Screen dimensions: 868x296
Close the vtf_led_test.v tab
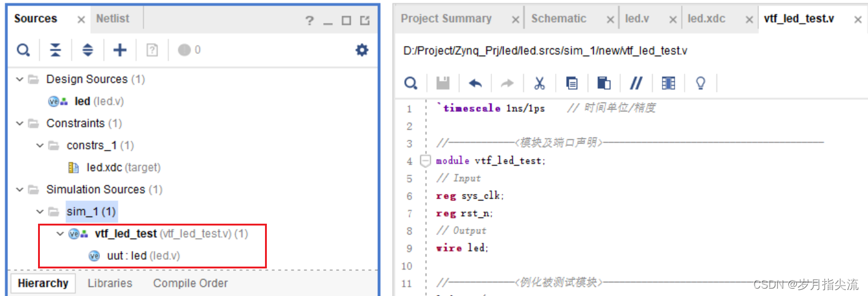coord(858,20)
